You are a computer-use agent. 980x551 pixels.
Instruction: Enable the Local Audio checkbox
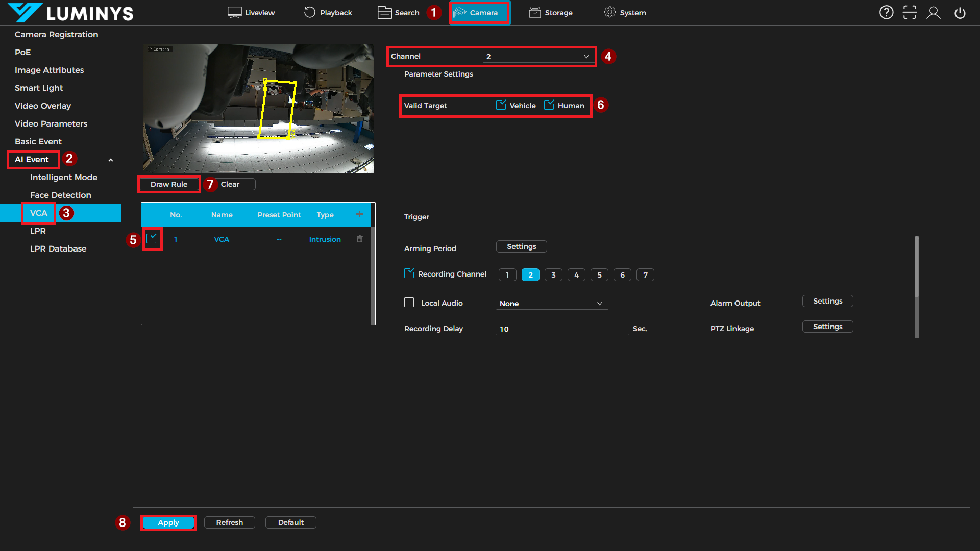coord(409,303)
